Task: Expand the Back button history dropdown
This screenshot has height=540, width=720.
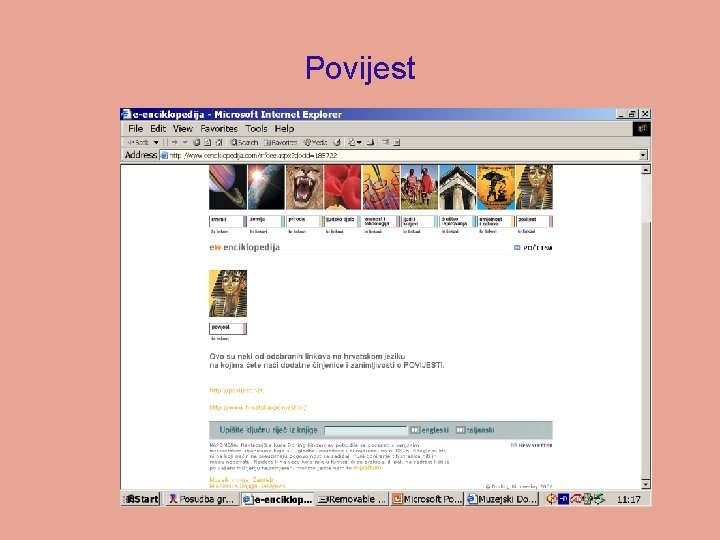Action: (x=156, y=142)
